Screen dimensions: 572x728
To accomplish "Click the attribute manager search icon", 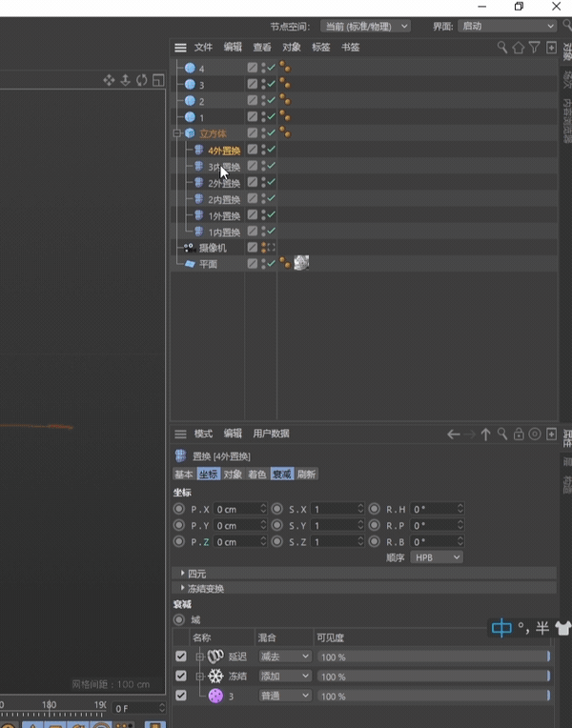I will coord(502,435).
